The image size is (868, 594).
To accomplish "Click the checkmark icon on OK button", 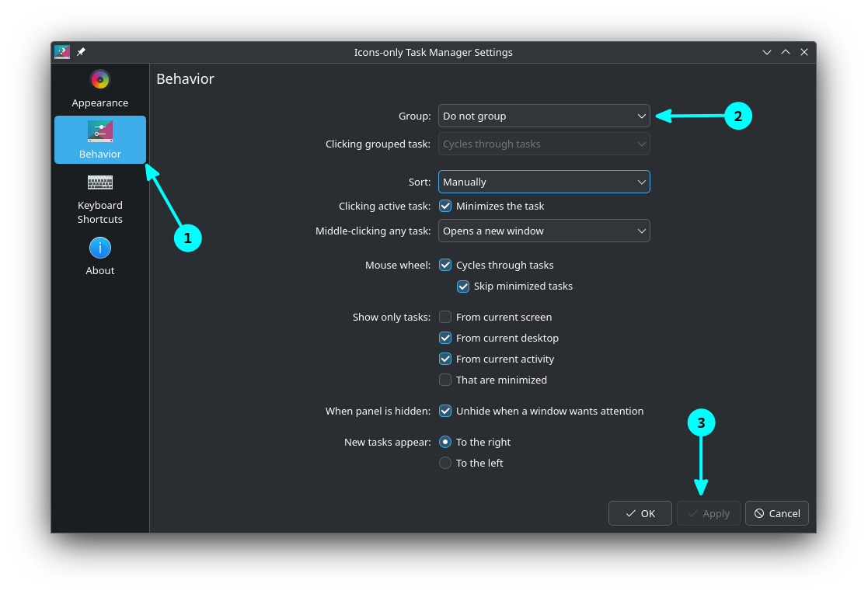I will tap(629, 513).
